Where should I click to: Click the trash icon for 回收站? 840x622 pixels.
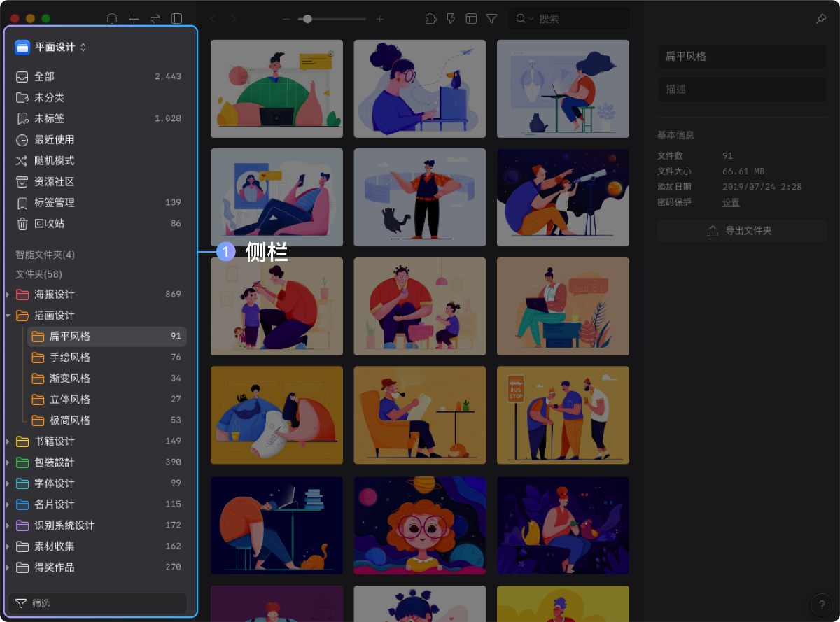pos(22,223)
